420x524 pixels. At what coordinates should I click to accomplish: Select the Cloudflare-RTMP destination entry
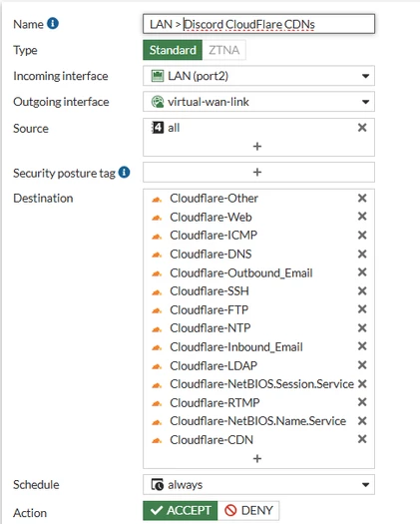[214, 402]
